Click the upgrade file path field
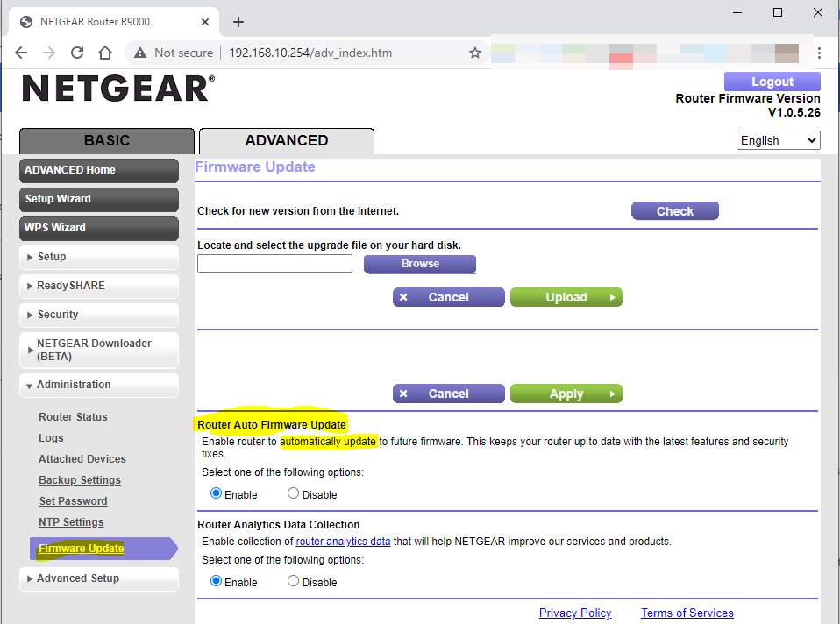Viewport: 840px width, 624px height. [274, 264]
